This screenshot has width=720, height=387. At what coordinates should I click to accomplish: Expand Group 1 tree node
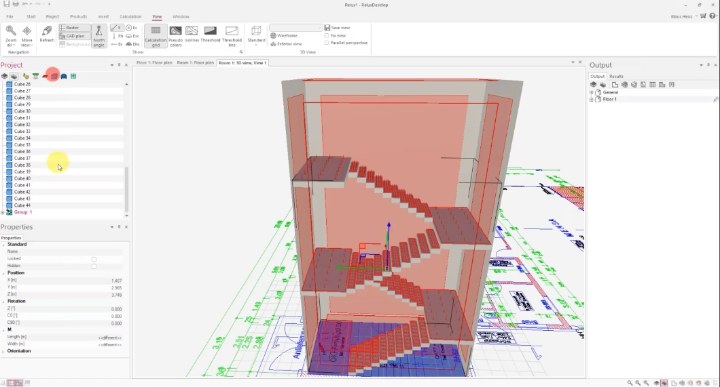pyautogui.click(x=3, y=212)
